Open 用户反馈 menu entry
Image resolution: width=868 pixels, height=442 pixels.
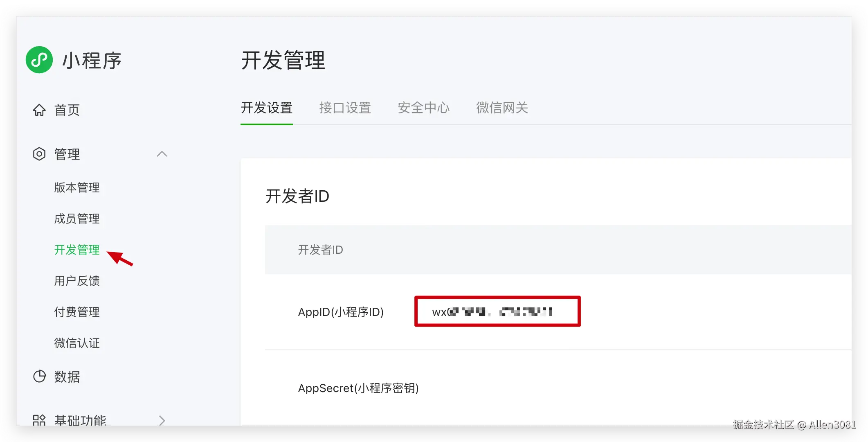[x=77, y=281]
